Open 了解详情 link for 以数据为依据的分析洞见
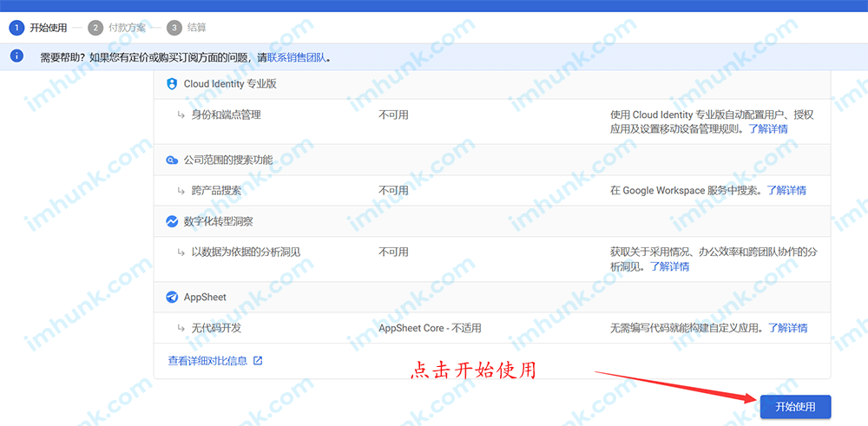868x426 pixels. pos(670,266)
